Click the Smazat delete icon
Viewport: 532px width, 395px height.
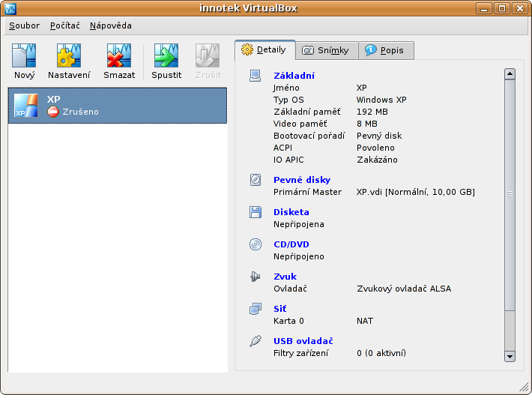click(x=119, y=55)
